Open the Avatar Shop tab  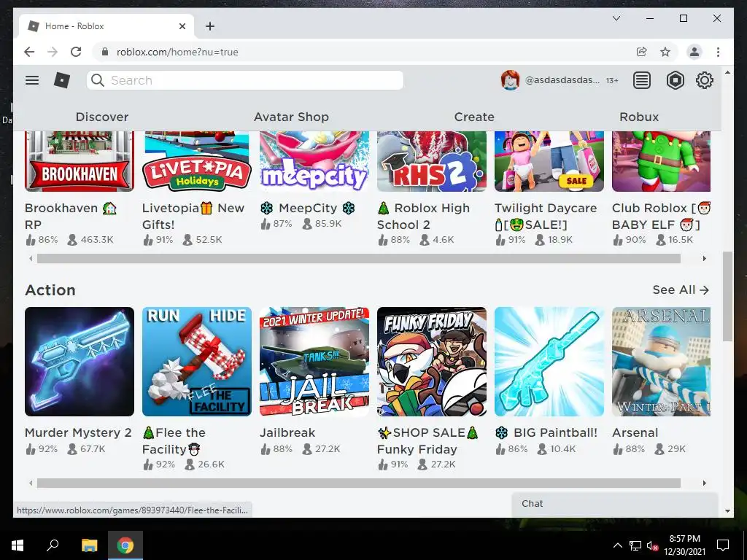pyautogui.click(x=291, y=117)
